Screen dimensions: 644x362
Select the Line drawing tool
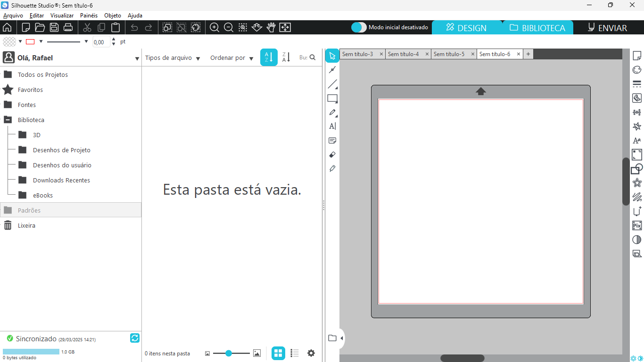(x=332, y=84)
